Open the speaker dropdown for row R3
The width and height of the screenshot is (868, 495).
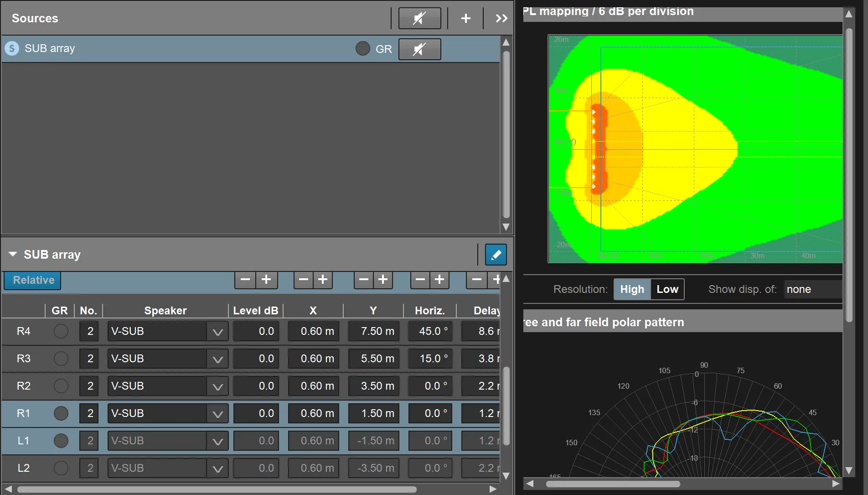(217, 359)
